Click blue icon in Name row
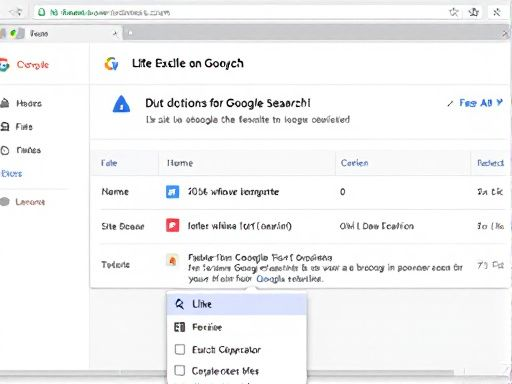Image resolution: width=512 pixels, height=384 pixels. [173, 192]
